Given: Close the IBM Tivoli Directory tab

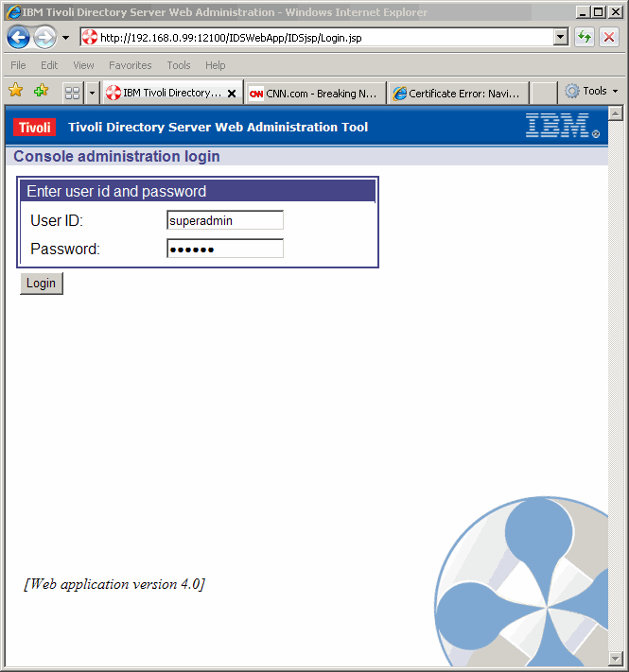Looking at the screenshot, I should [x=232, y=94].
